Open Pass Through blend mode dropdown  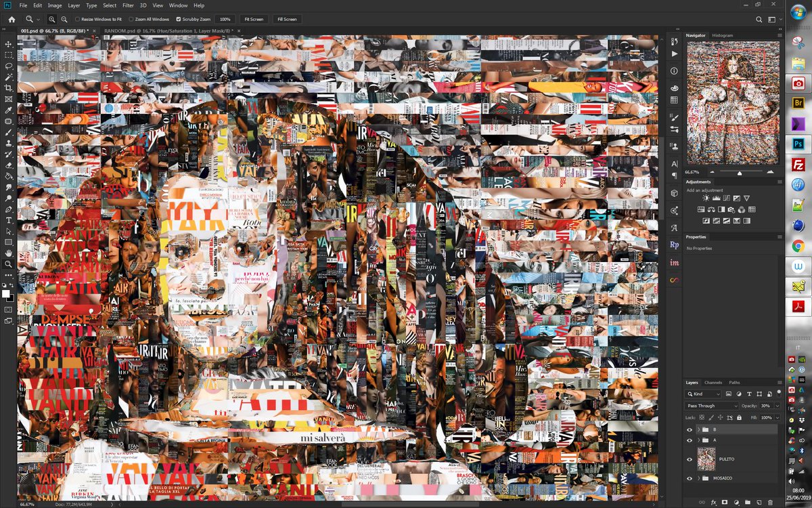tap(712, 406)
